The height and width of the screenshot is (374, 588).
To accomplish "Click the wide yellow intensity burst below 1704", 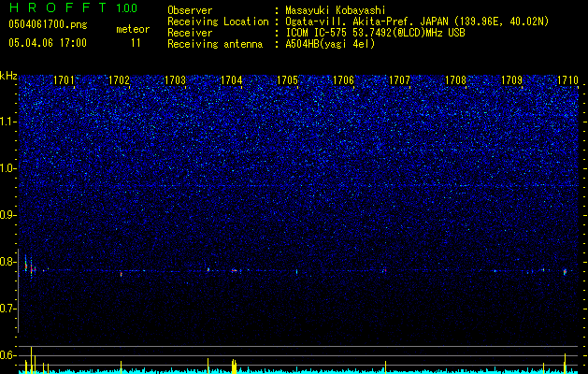I will click(x=234, y=367).
